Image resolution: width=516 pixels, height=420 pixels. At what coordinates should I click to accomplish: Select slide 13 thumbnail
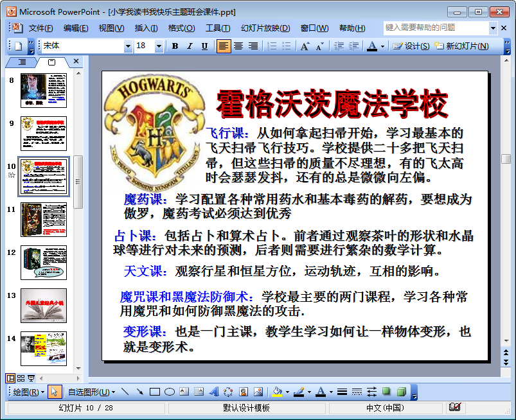coord(44,306)
